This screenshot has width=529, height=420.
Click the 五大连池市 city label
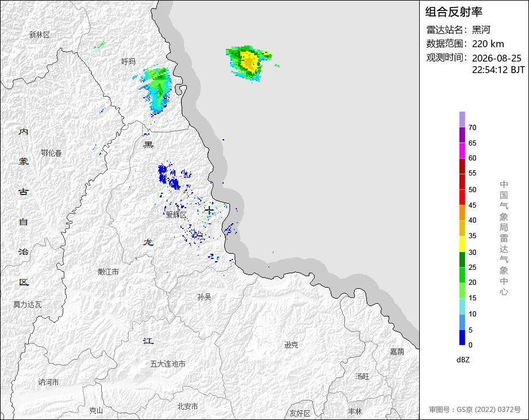coord(168,364)
